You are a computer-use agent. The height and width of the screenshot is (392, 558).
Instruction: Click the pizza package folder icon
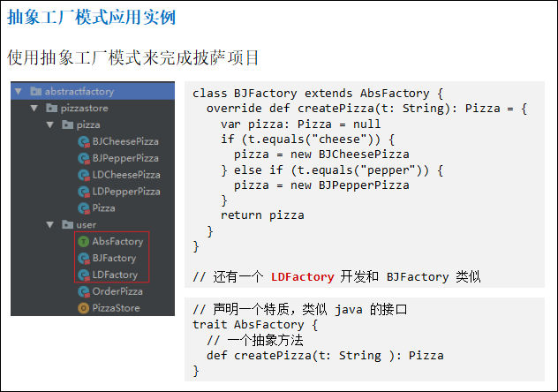tap(68, 124)
